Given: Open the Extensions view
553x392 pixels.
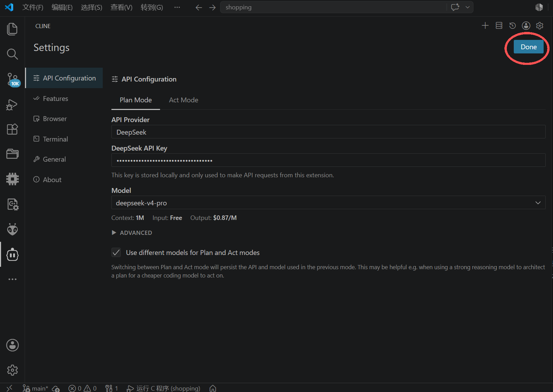Looking at the screenshot, I should pos(12,129).
